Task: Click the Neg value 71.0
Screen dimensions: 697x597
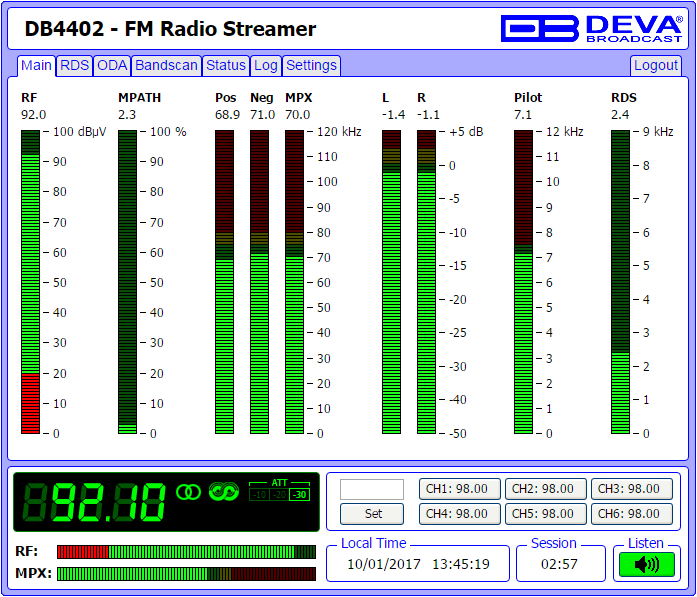Action: tap(262, 115)
